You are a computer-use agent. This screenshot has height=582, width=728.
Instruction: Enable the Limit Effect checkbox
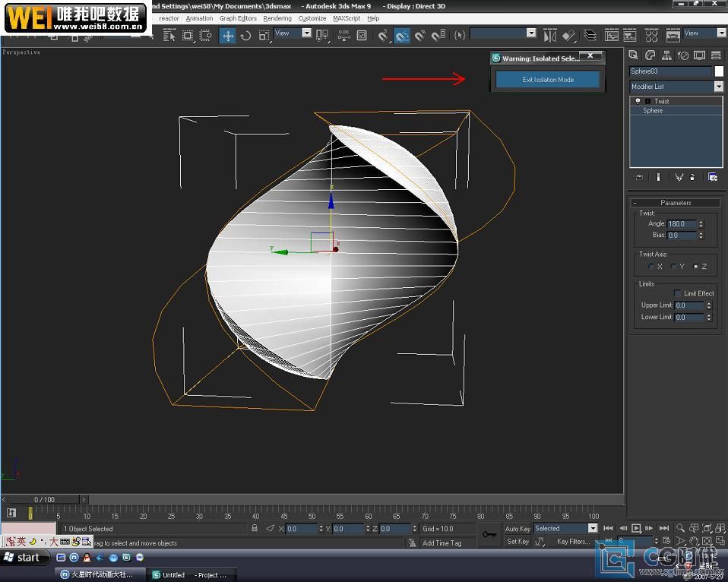pyautogui.click(x=677, y=293)
